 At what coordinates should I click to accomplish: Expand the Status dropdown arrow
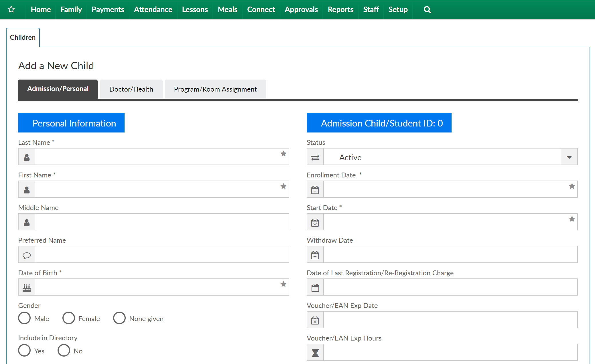point(569,157)
